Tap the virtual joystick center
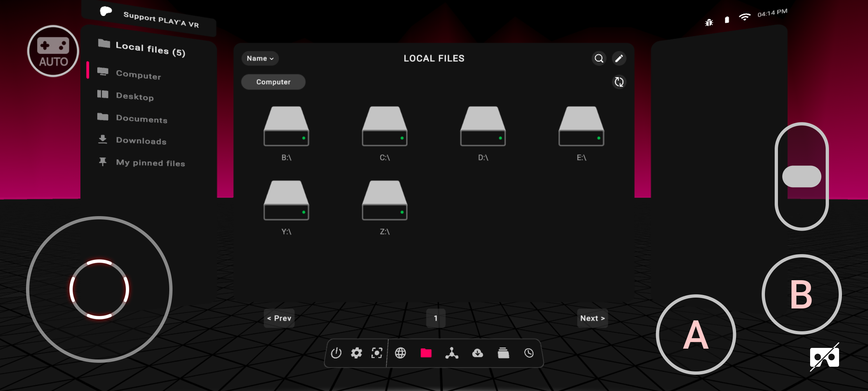 pos(99,289)
